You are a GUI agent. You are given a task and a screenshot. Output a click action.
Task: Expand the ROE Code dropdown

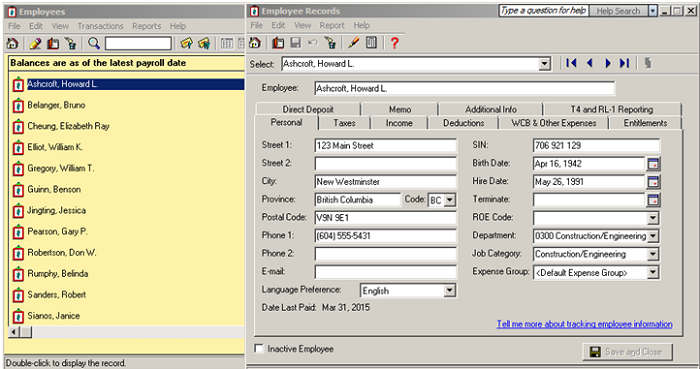653,218
